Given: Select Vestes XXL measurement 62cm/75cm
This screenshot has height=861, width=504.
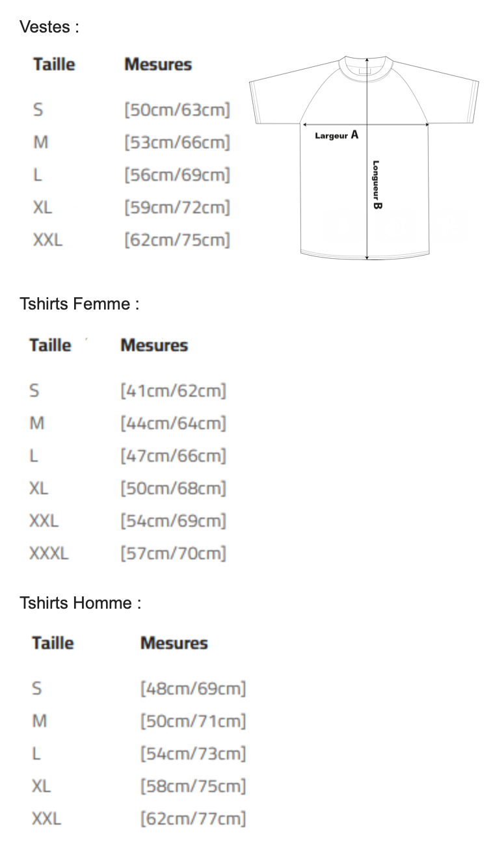Looking at the screenshot, I should click(x=178, y=240).
